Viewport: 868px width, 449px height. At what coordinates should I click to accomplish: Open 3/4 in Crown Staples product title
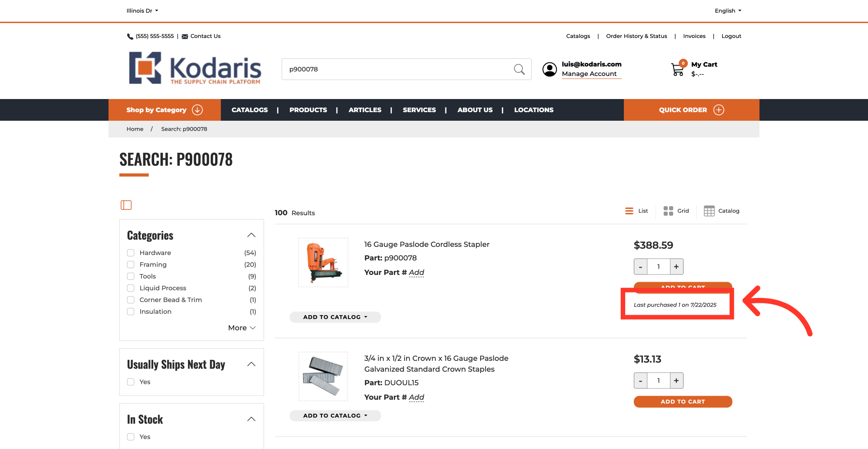coord(436,364)
